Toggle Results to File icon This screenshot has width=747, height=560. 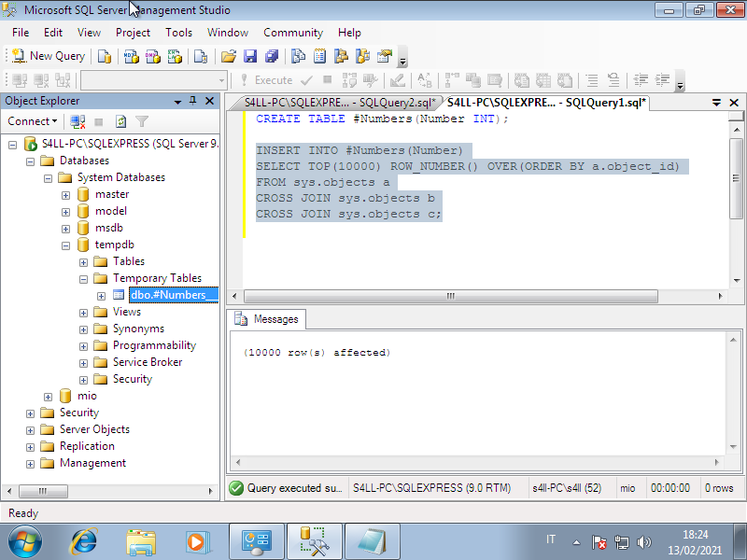point(565,80)
